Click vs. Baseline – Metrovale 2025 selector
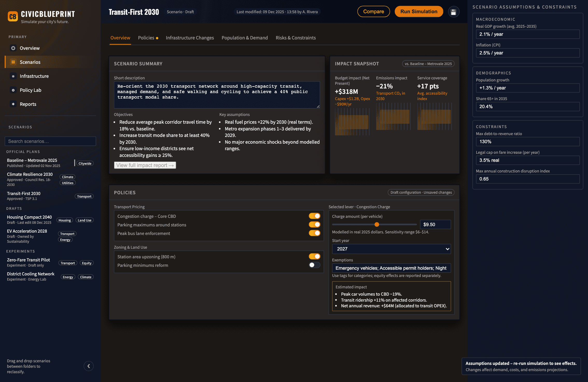The image size is (588, 382). 428,64
